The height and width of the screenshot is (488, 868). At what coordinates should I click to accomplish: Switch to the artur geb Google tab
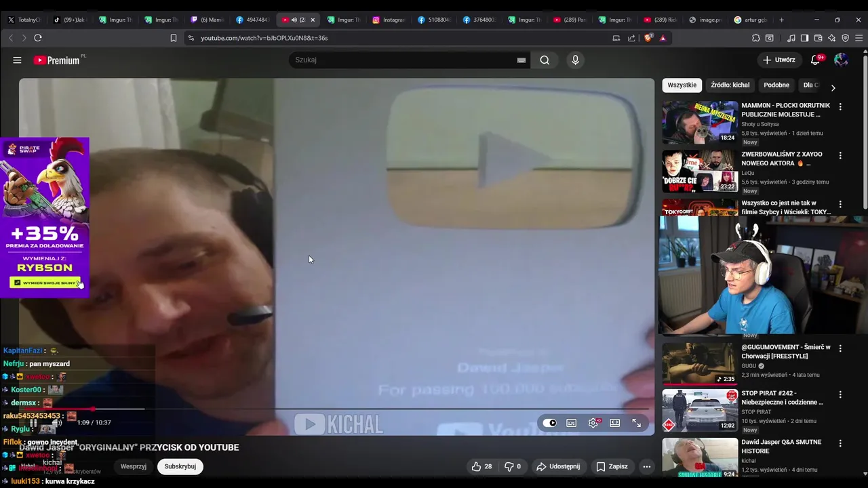[x=751, y=20]
